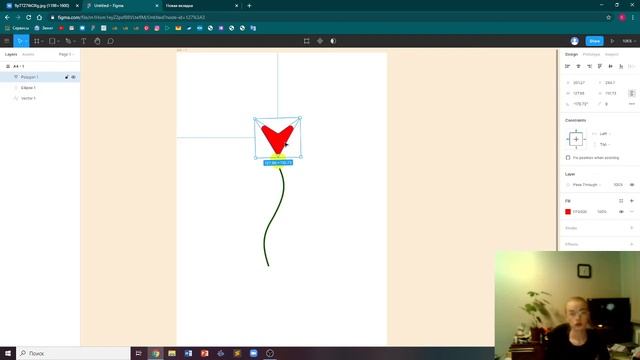
Task: Add an Effect with plus icon
Action: point(632,244)
